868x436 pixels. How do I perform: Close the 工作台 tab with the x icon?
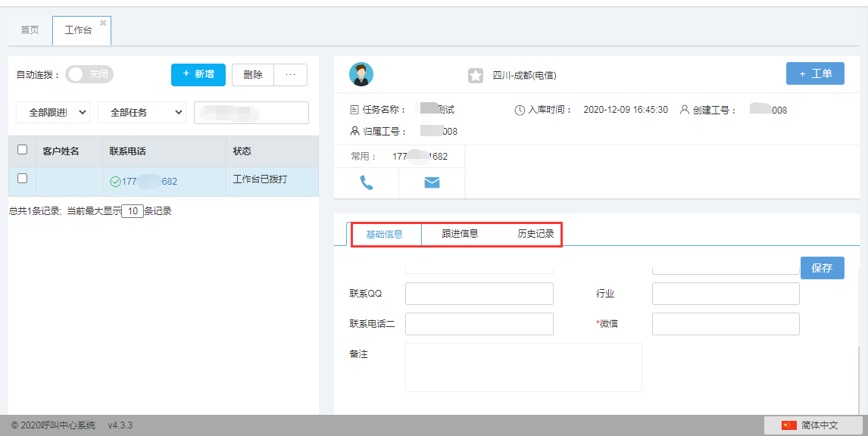pos(103,23)
